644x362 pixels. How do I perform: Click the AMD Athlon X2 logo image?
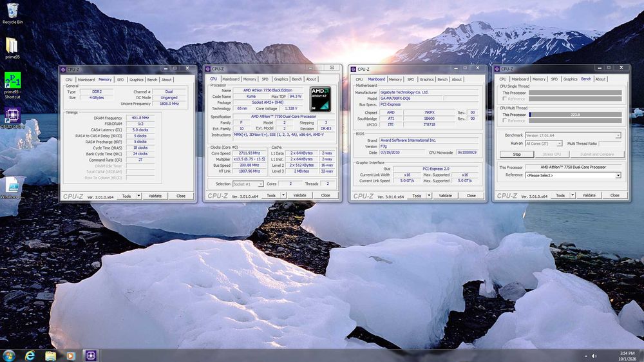tap(320, 99)
